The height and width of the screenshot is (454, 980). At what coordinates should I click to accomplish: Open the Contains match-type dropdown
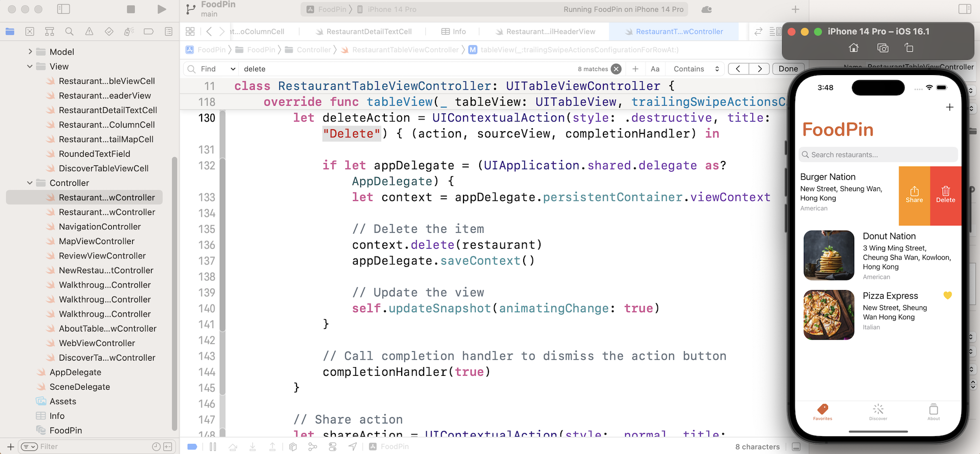point(696,69)
